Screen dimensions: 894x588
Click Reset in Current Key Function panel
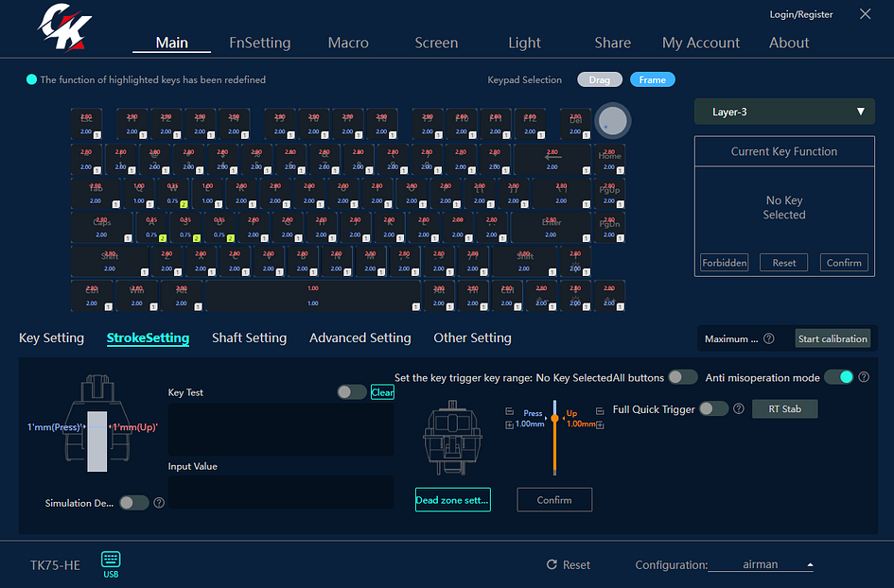coord(784,263)
